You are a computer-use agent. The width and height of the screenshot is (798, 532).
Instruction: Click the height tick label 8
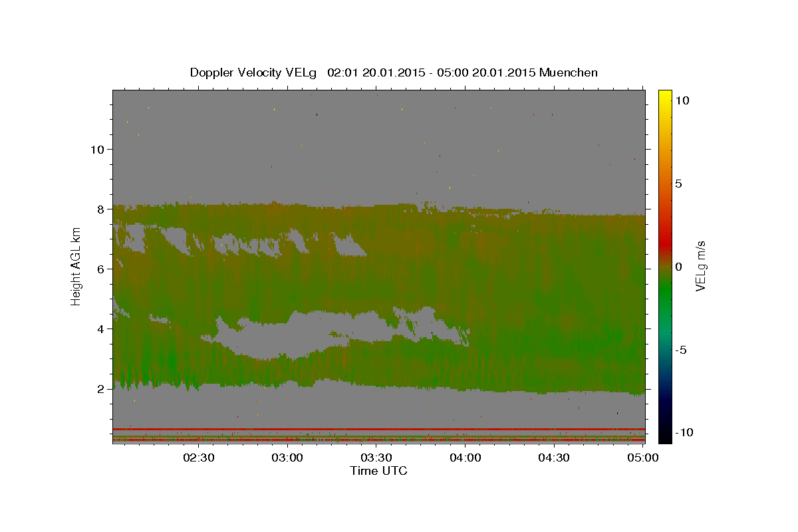click(102, 209)
